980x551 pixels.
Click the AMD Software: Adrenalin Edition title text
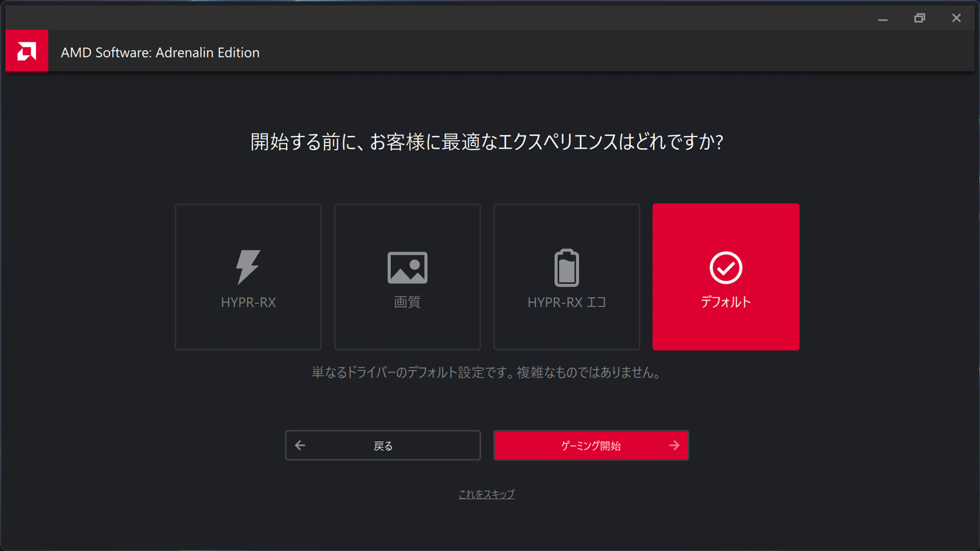pyautogui.click(x=160, y=53)
